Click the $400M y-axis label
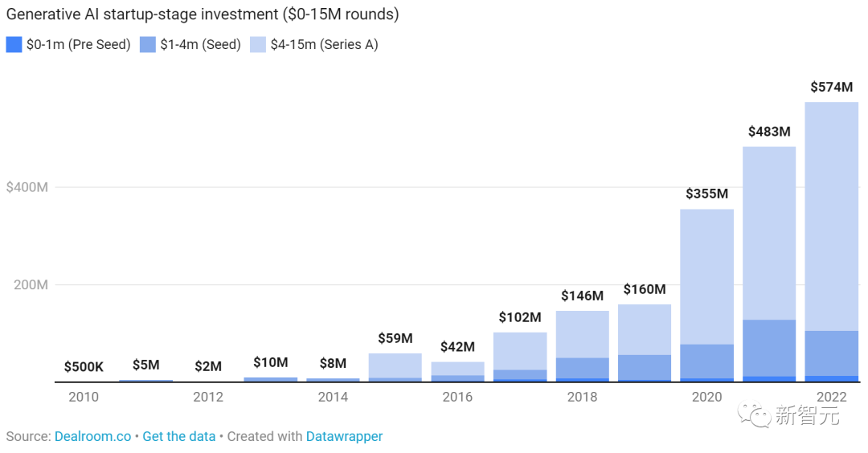The height and width of the screenshot is (453, 868). [27, 187]
